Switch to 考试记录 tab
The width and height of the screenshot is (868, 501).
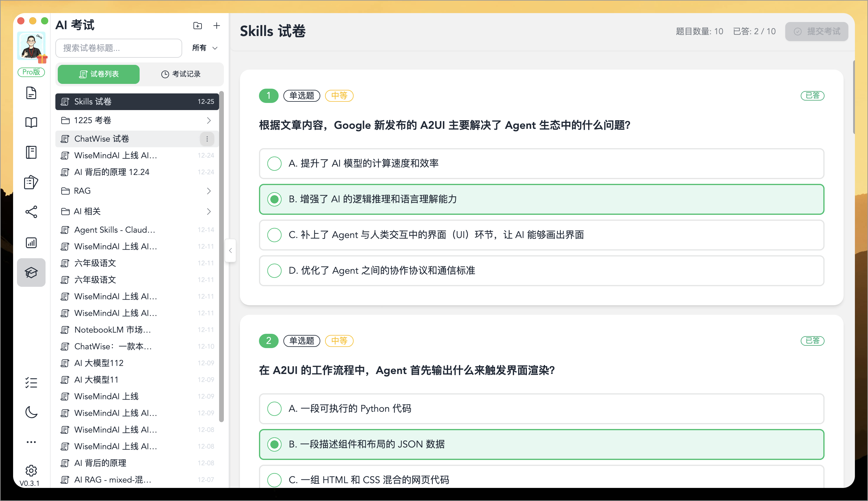point(181,74)
